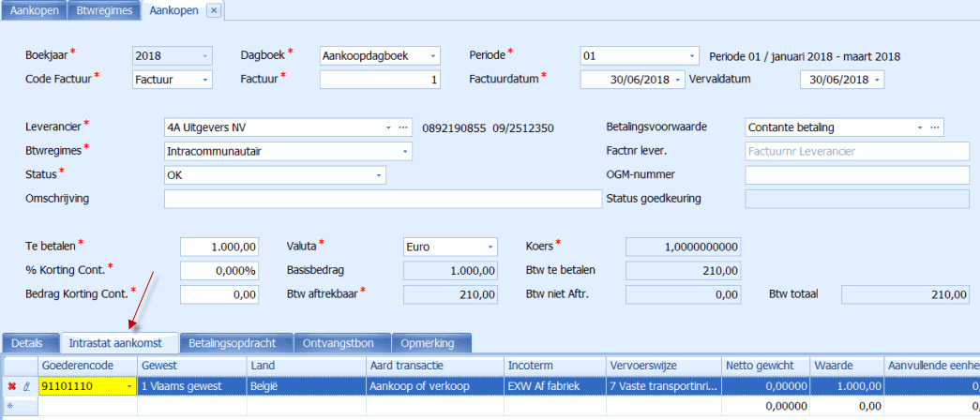Open the Valuta Euro dropdown
This screenshot has height=420, width=980.
(490, 247)
